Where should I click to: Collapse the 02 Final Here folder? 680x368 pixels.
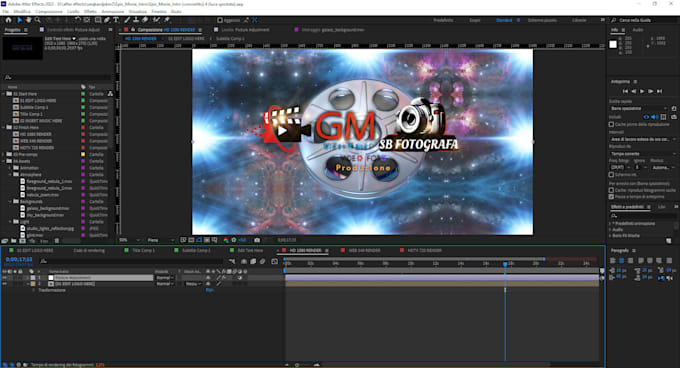(x=4, y=127)
